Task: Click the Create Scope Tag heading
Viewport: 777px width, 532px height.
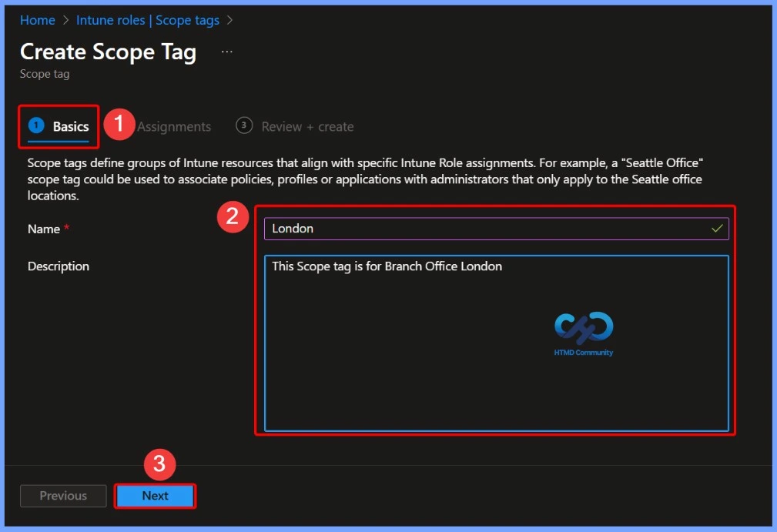Action: click(107, 52)
